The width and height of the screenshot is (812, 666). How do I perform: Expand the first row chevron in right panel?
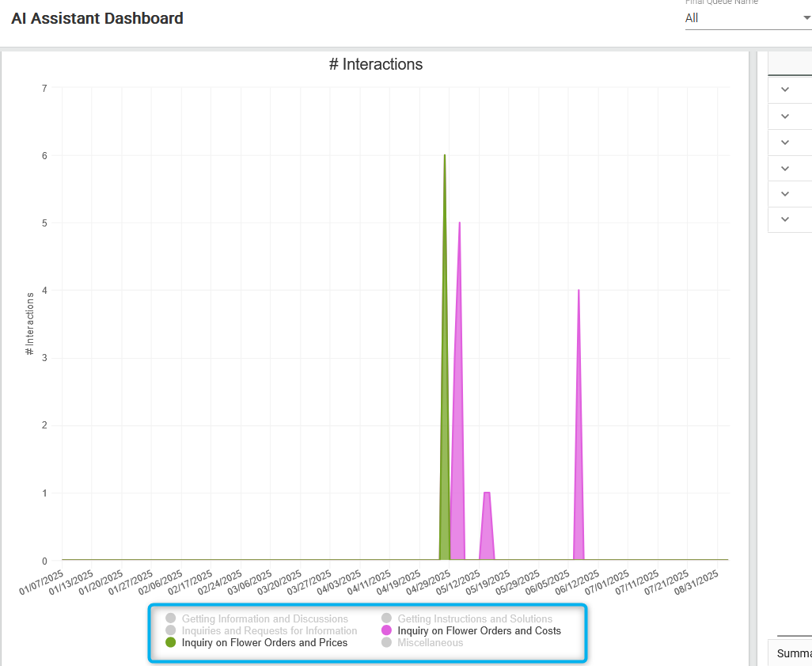(785, 89)
